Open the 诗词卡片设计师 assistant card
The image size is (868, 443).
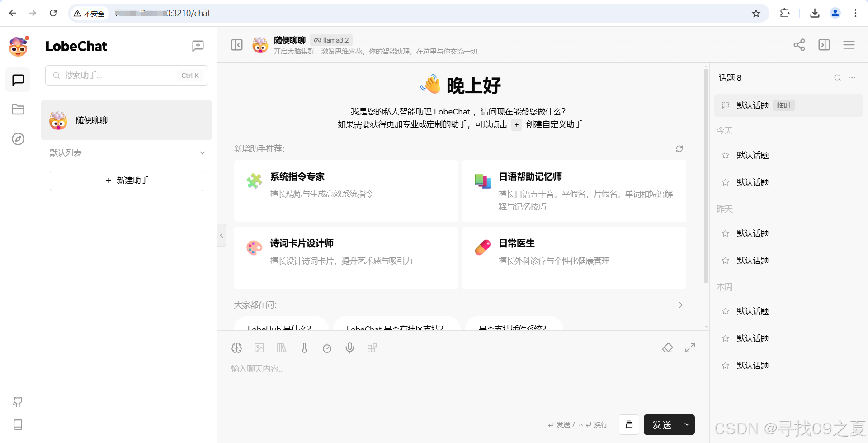click(x=346, y=258)
